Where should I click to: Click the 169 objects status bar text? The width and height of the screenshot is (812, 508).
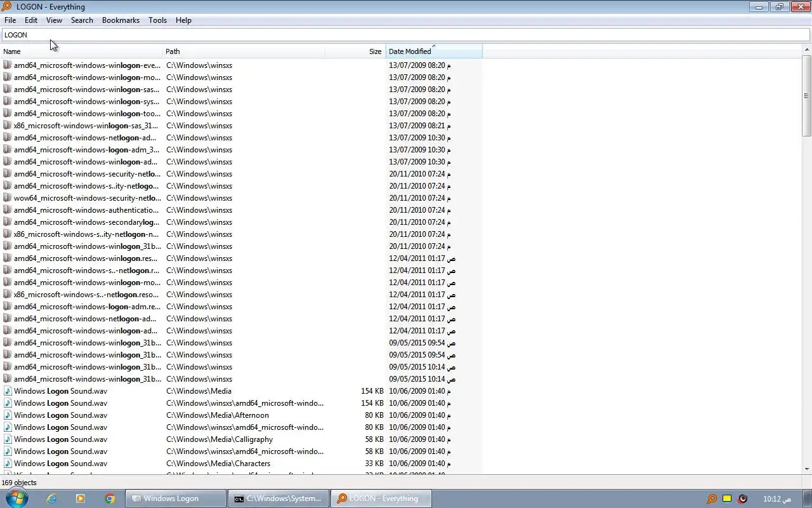(x=19, y=483)
